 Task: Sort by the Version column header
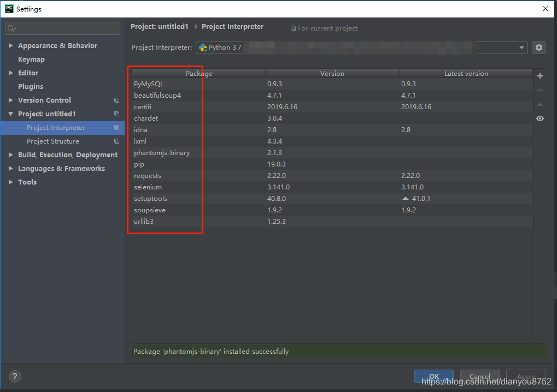point(332,74)
